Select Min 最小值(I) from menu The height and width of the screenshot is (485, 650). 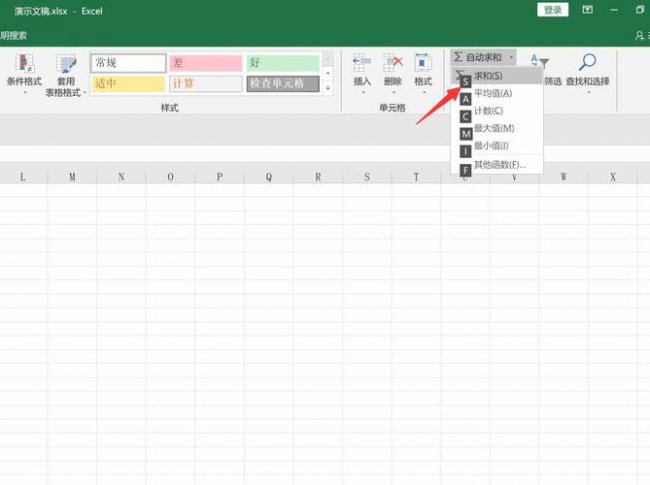pos(497,146)
